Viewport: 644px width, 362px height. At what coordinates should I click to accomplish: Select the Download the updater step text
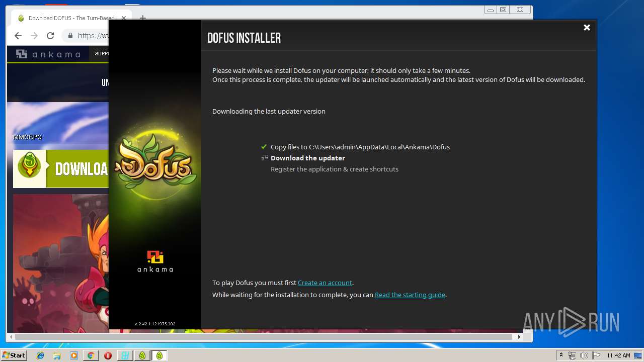click(308, 158)
